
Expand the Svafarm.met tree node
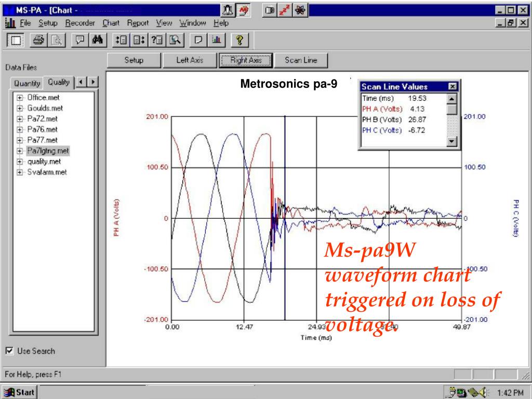(20, 172)
